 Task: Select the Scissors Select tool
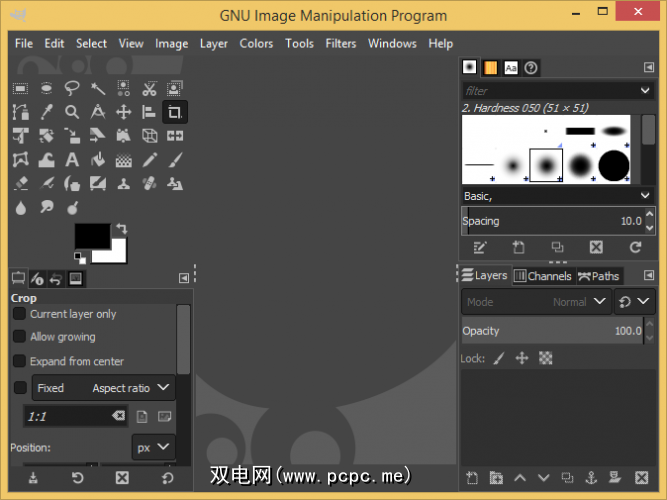[150, 89]
